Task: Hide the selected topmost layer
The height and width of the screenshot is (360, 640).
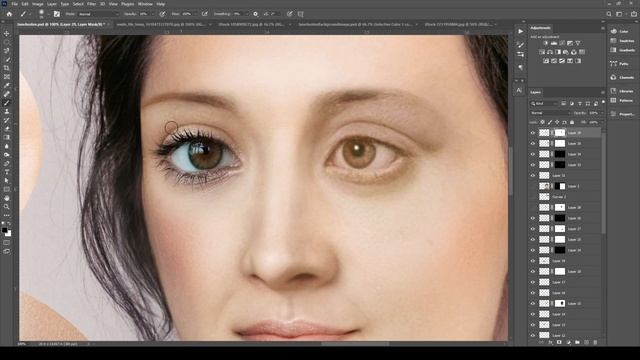Action: tap(533, 133)
